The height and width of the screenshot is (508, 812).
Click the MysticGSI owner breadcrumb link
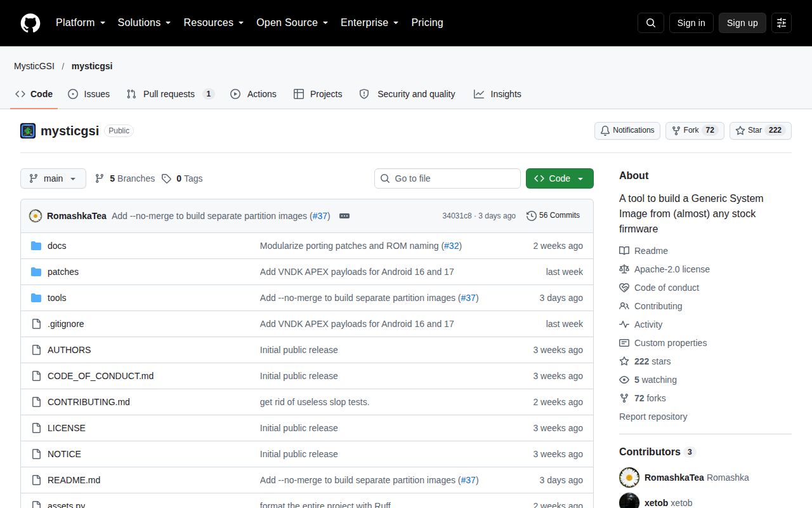[34, 66]
